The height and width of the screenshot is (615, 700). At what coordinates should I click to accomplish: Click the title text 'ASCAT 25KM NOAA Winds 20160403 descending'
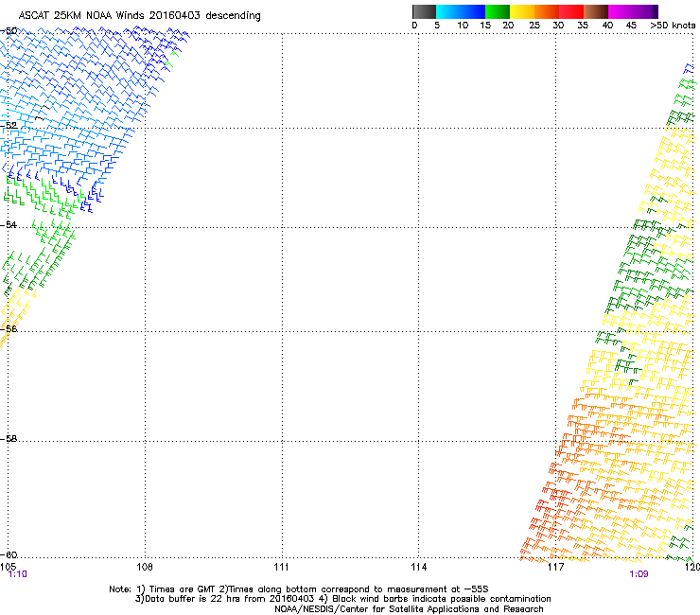pyautogui.click(x=139, y=16)
